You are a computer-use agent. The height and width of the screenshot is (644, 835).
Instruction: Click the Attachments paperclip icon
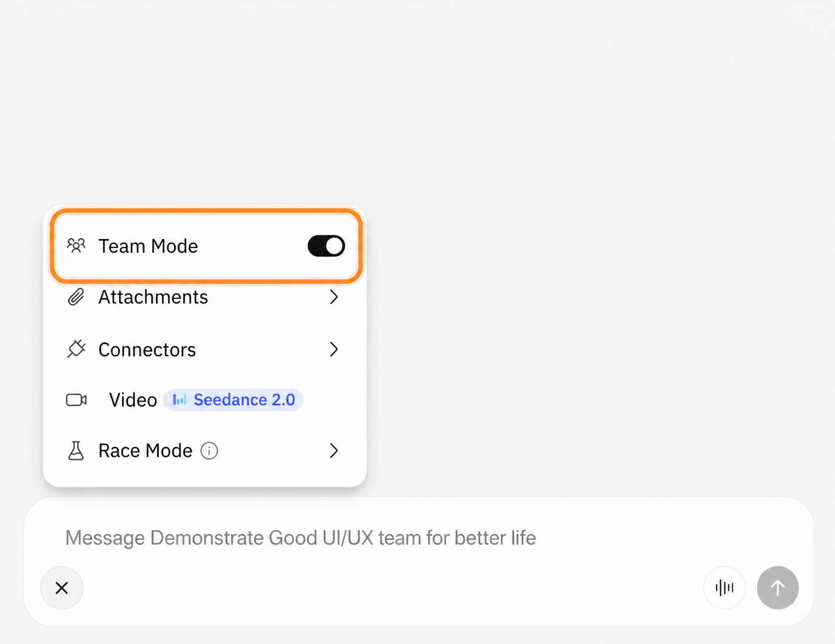[76, 297]
